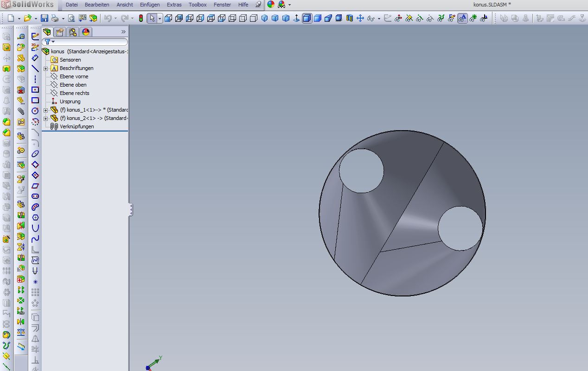Open the Hilfe menu
This screenshot has width=588, height=371.
[243, 5]
